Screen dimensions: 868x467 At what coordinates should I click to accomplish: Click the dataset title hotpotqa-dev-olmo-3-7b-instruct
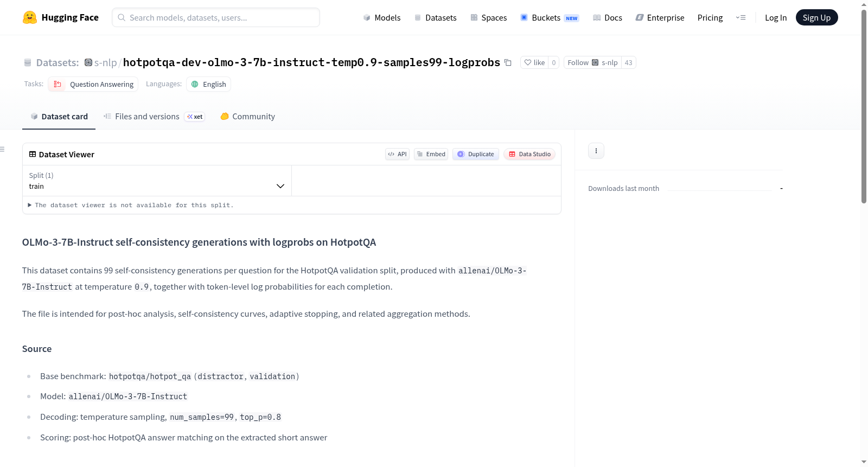[311, 62]
